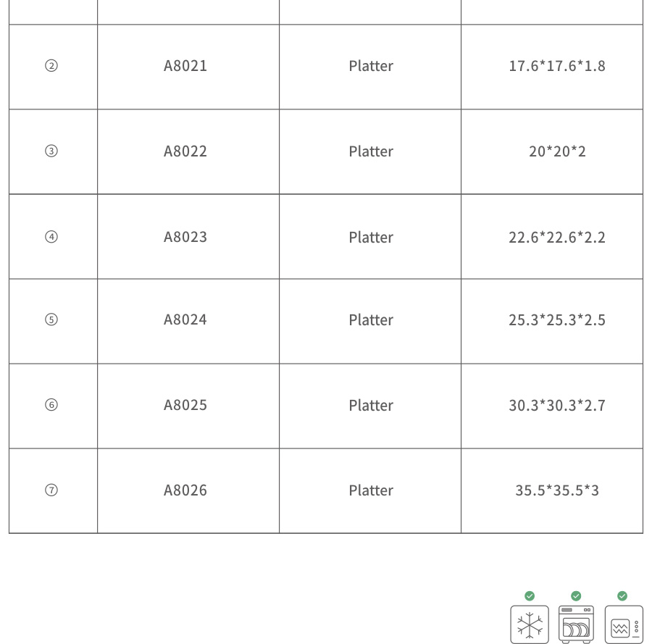This screenshot has height=644, width=652.
Task: Click the circled number 4 marker
Action: pos(51,237)
